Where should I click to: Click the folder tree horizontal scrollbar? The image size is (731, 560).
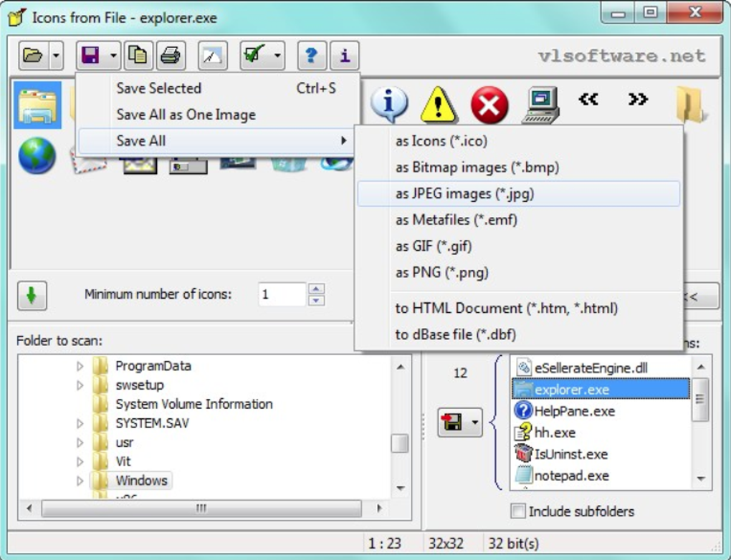coord(201,508)
